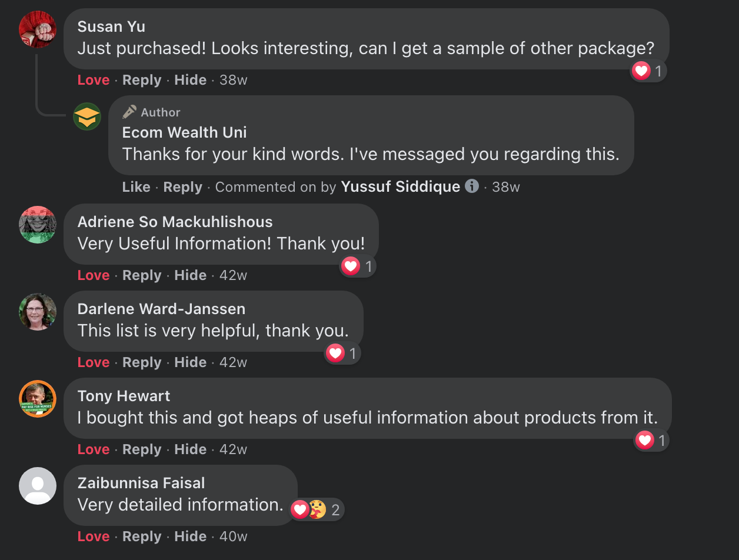Click Adriene So Mackuhlishous's profile picture
739x560 pixels.
[x=38, y=225]
